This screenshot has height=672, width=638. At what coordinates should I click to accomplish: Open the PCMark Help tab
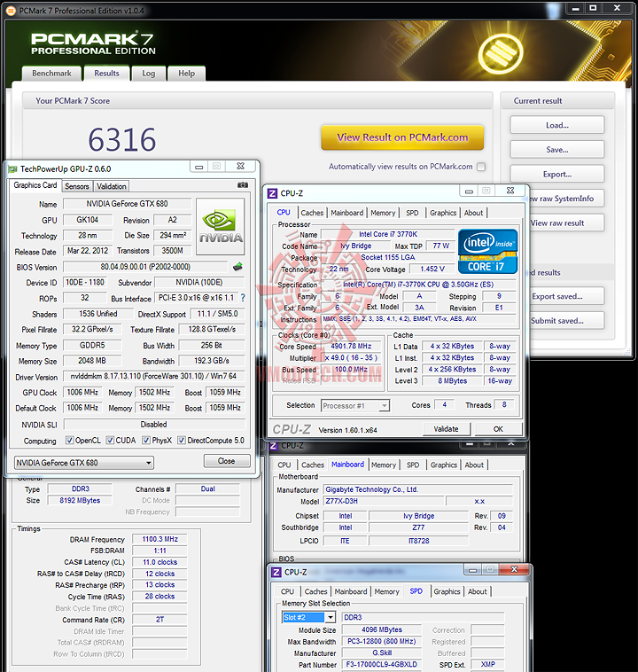[186, 74]
